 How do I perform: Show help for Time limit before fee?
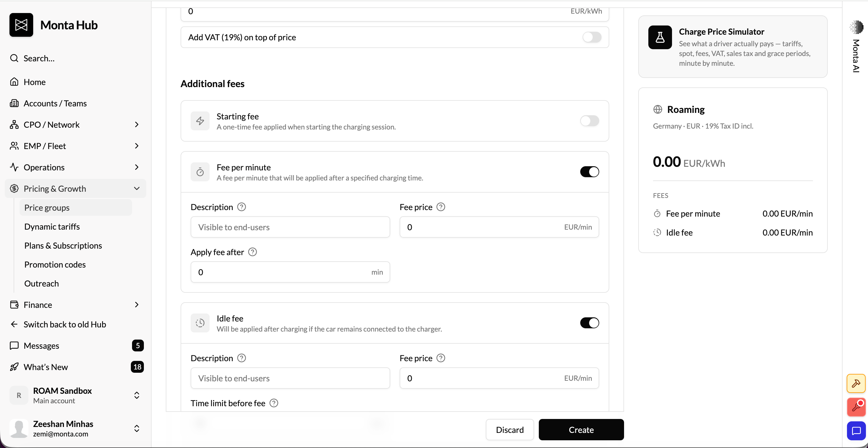coord(274,403)
